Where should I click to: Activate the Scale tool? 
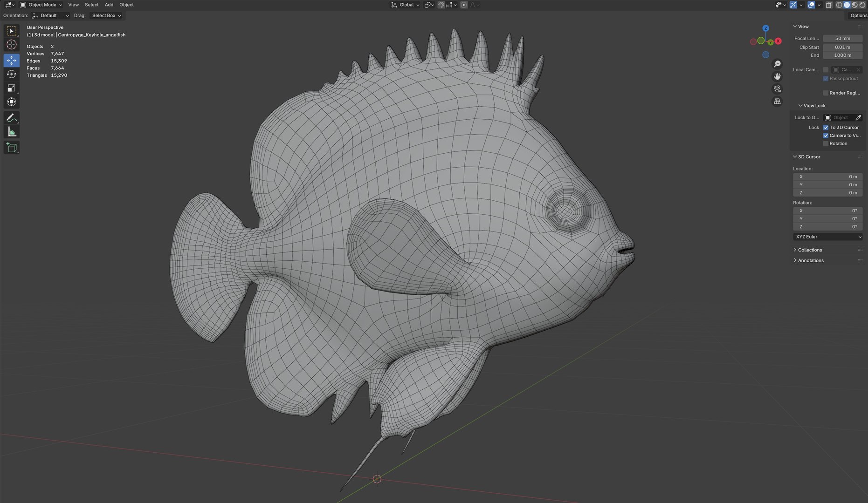12,88
